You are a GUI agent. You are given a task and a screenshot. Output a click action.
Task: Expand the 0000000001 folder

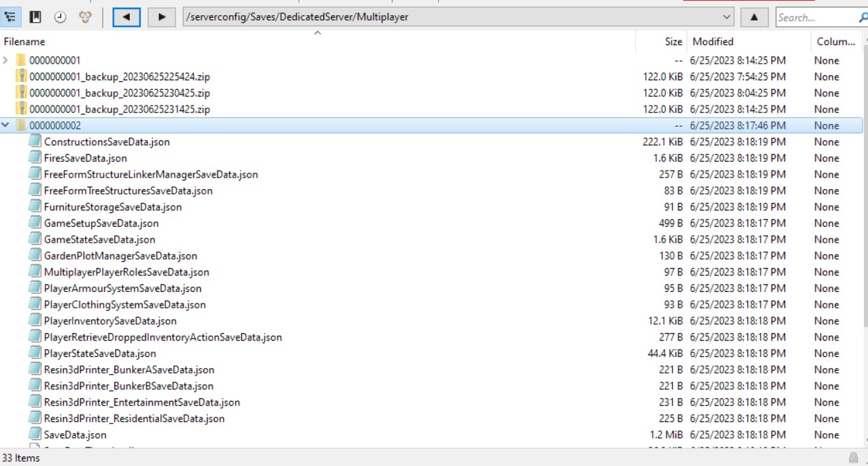(x=6, y=60)
